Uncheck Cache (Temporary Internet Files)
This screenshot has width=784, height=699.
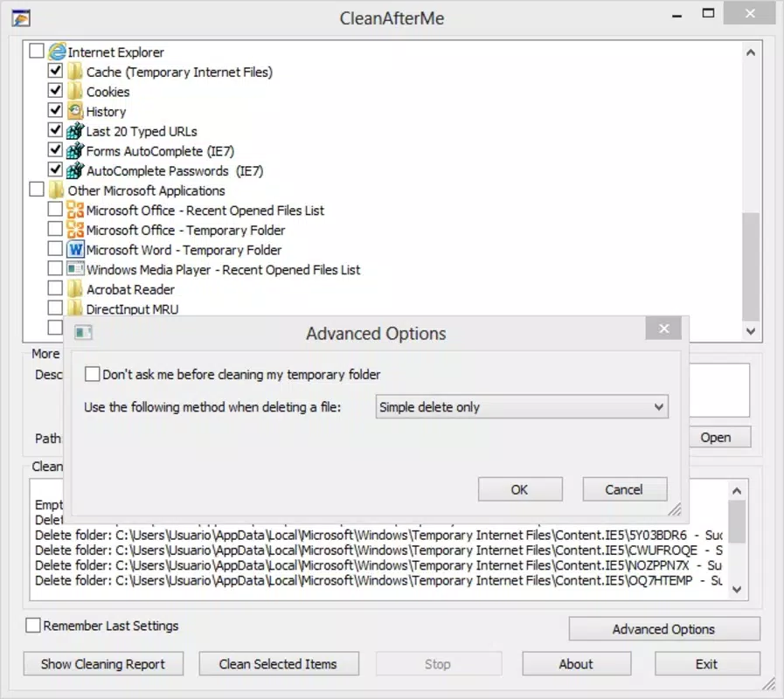coord(55,71)
